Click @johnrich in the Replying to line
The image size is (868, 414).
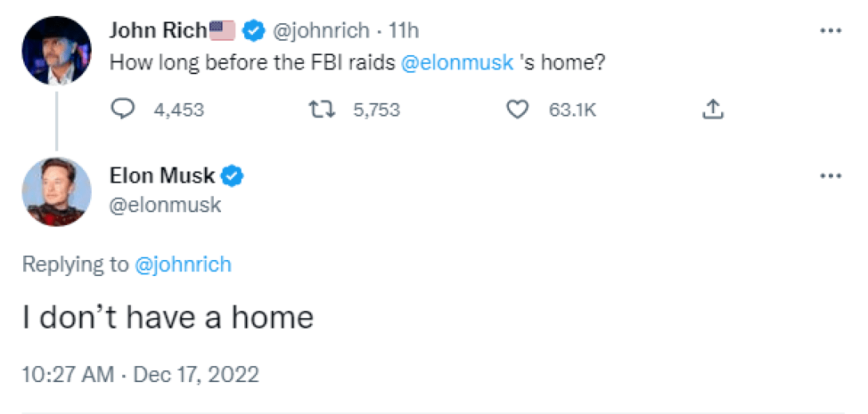tap(183, 265)
